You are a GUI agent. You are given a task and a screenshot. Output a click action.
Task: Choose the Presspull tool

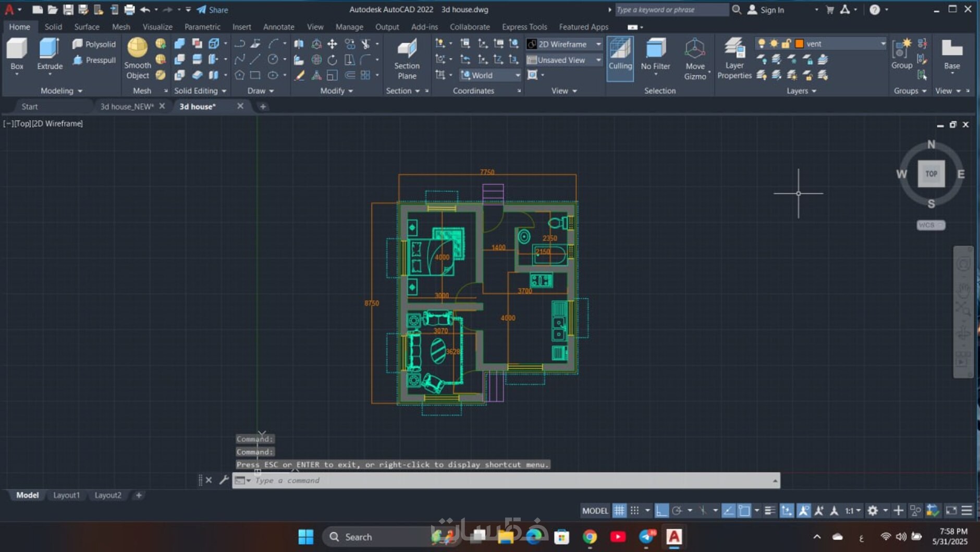[x=94, y=60]
